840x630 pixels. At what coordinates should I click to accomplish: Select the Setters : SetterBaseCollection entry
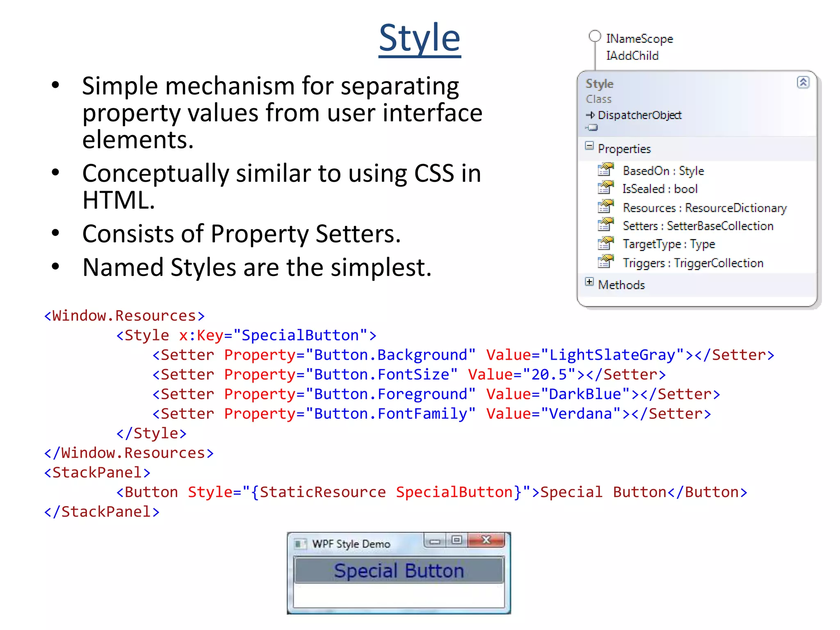(x=698, y=226)
